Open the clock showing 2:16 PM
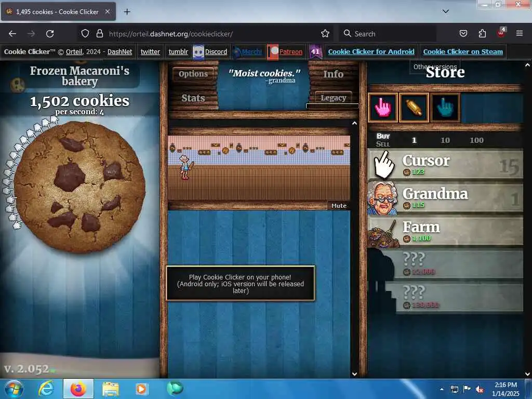Image resolution: width=532 pixels, height=399 pixels. coord(506,389)
